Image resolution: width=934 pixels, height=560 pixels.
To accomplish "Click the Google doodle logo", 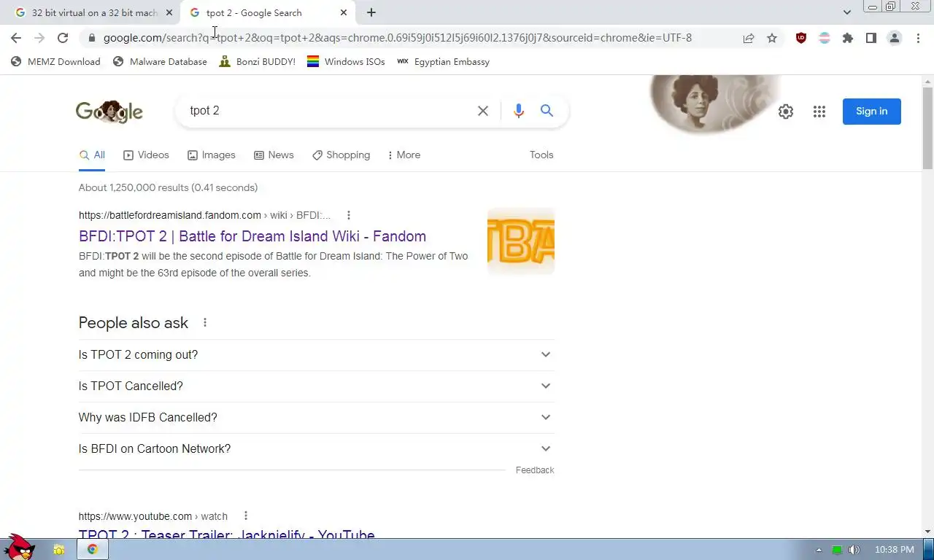I will coord(109,112).
